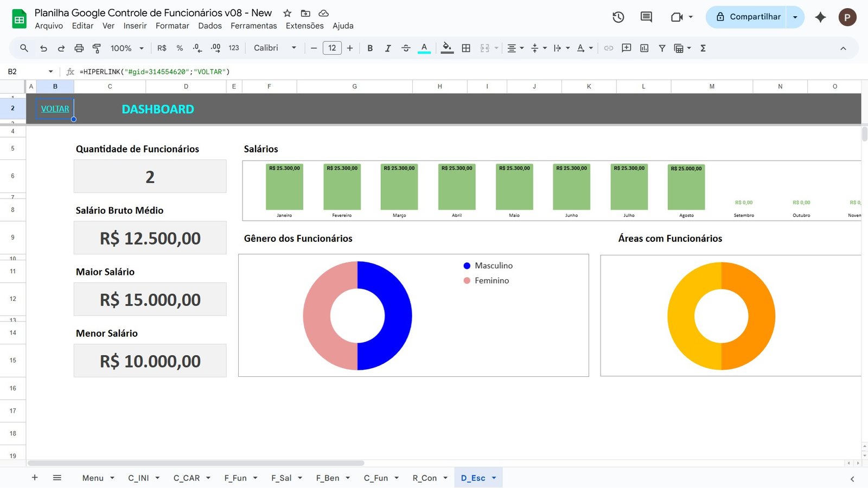Toggle strikethrough formatting

point(406,48)
